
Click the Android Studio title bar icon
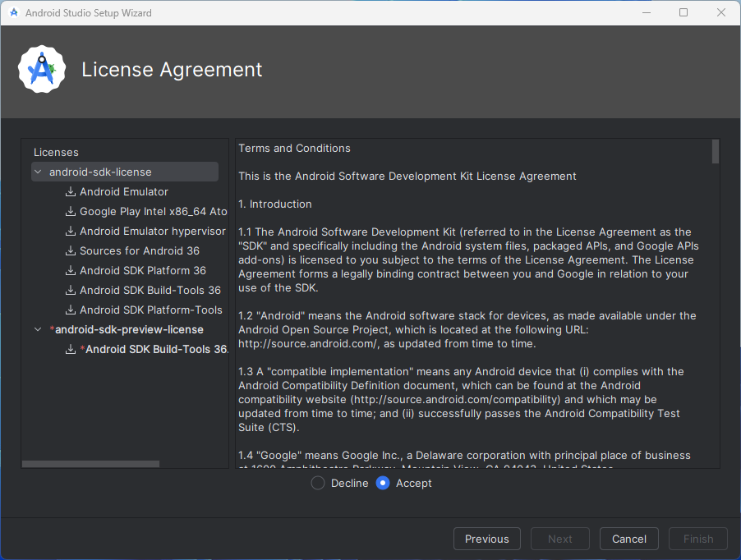[x=14, y=13]
